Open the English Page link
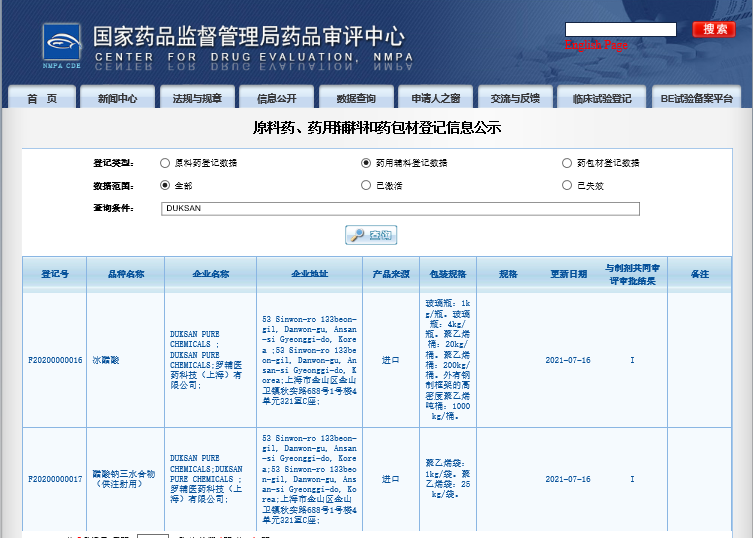Image resolution: width=753 pixels, height=538 pixels. 596,45
